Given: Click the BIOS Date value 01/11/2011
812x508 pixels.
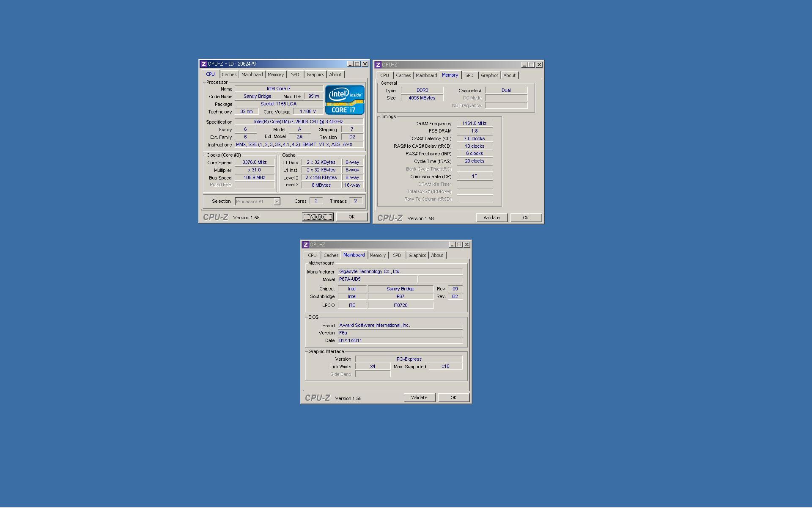Looking at the screenshot, I should 400,340.
